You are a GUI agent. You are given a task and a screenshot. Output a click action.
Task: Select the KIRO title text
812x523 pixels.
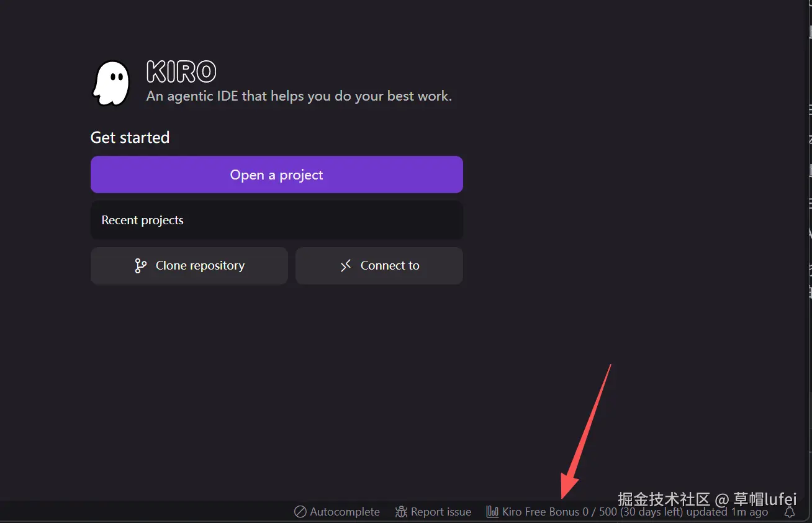click(181, 72)
